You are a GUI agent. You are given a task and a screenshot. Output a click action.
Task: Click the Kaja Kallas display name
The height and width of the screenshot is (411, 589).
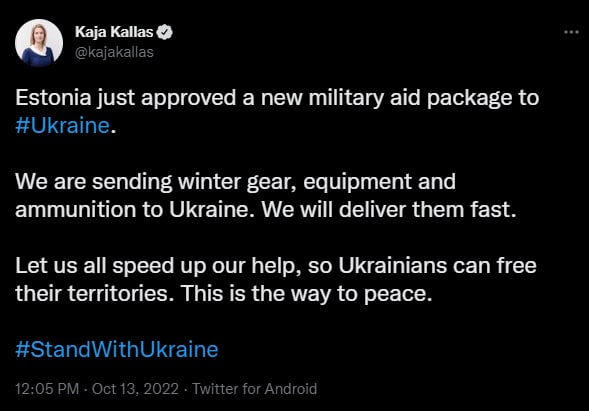(x=114, y=32)
